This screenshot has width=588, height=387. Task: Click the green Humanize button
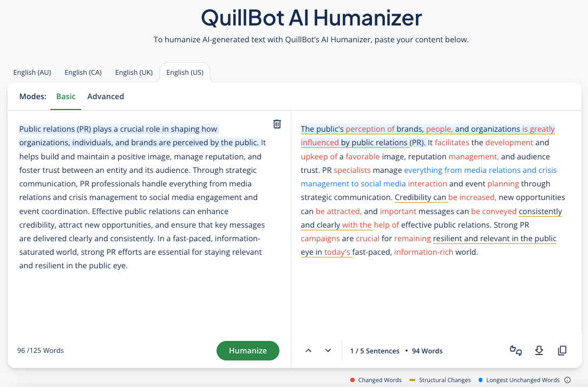click(248, 351)
